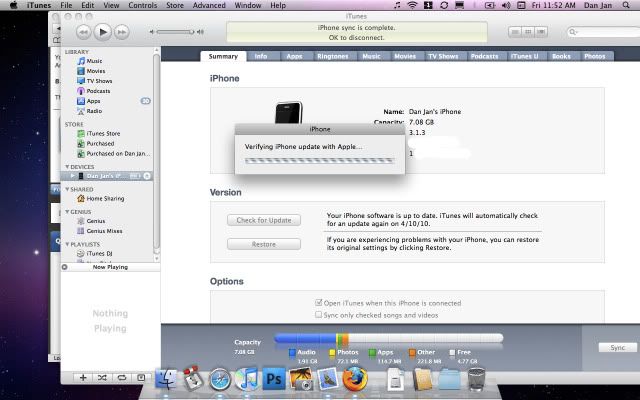
Task: Open Music in the Library sidebar
Action: pyautogui.click(x=94, y=61)
